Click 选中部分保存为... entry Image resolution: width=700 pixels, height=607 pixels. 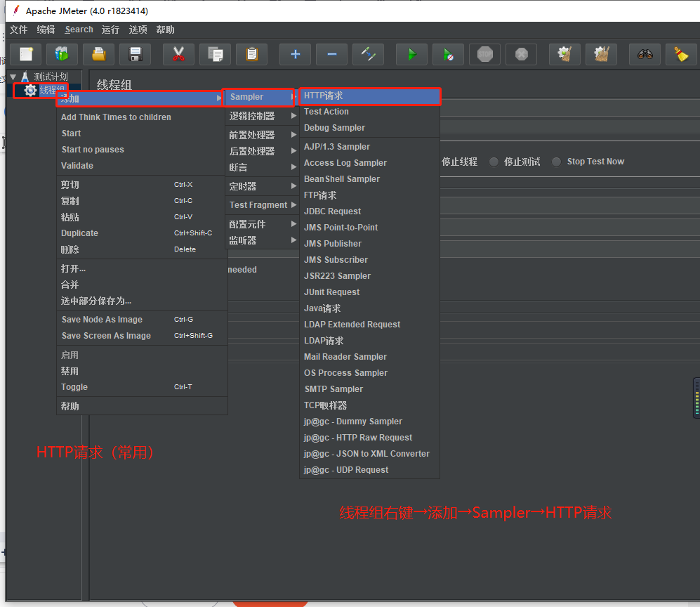[x=142, y=301]
